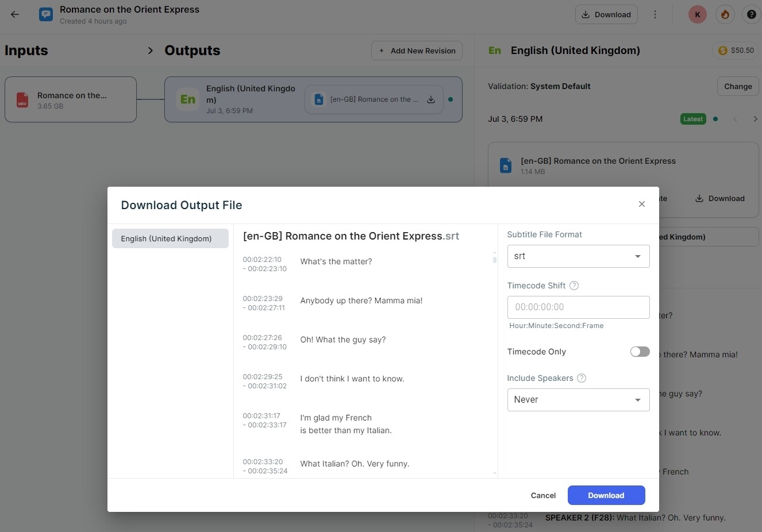This screenshot has width=762, height=532.
Task: Open the Subtitle File Format dropdown
Action: [578, 256]
